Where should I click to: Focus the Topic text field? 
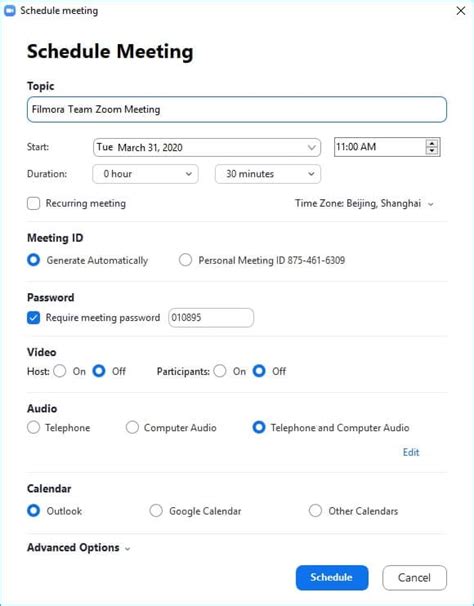(237, 109)
